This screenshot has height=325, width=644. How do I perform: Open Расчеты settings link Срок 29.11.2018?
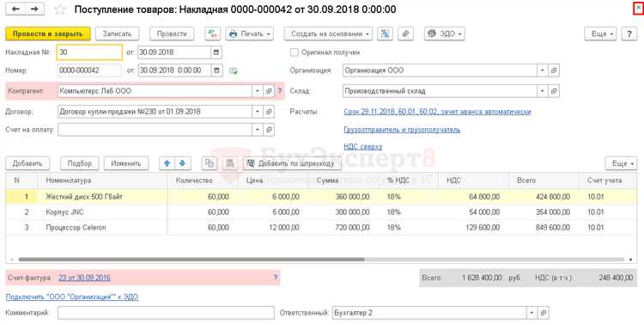[x=437, y=112]
